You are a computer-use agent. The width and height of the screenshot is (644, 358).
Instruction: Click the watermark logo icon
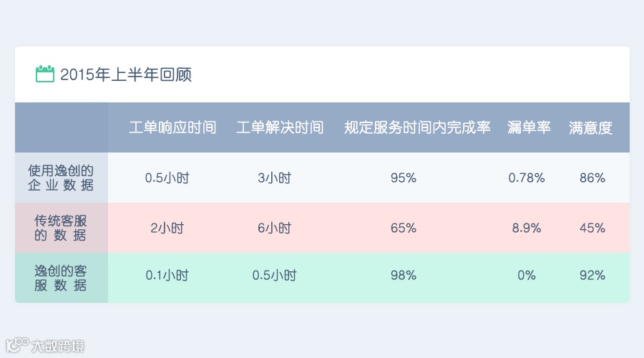click(x=17, y=345)
